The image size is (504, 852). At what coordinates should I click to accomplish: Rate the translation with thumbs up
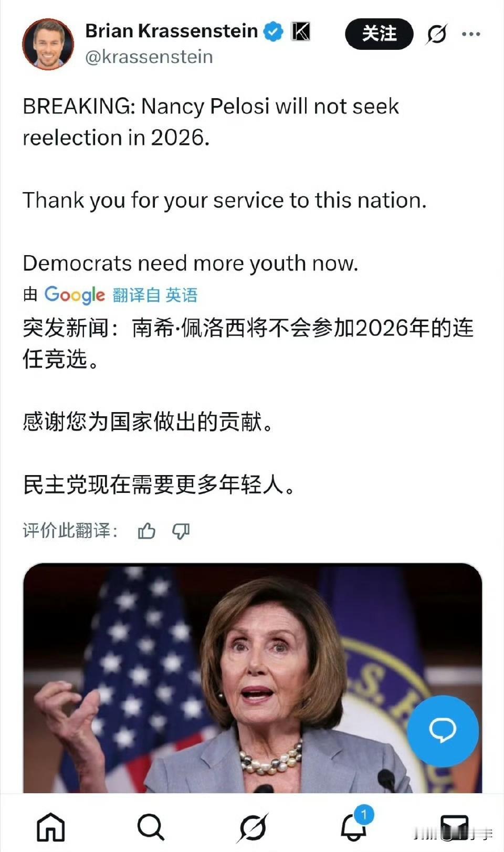point(146,531)
